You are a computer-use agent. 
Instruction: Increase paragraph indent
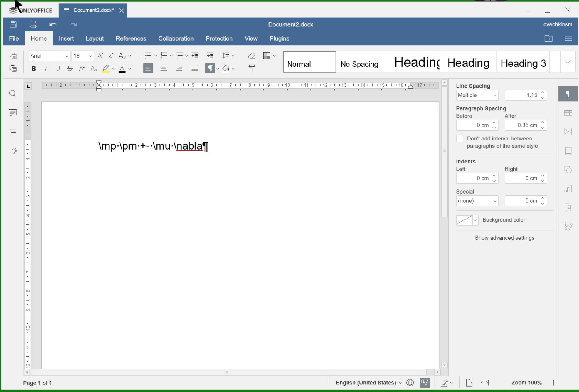[210, 56]
